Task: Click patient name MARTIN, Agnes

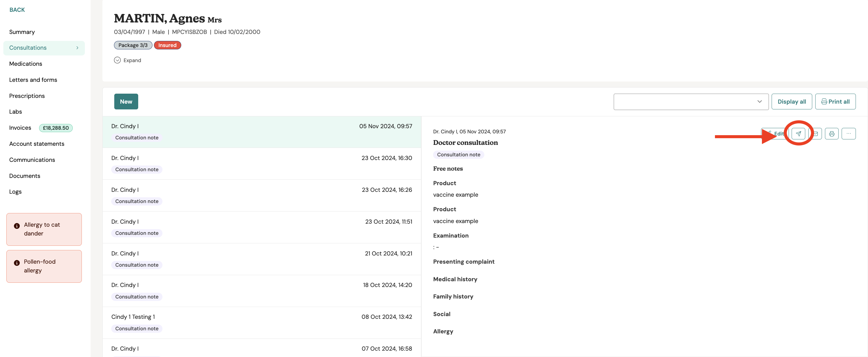Action: [x=159, y=18]
